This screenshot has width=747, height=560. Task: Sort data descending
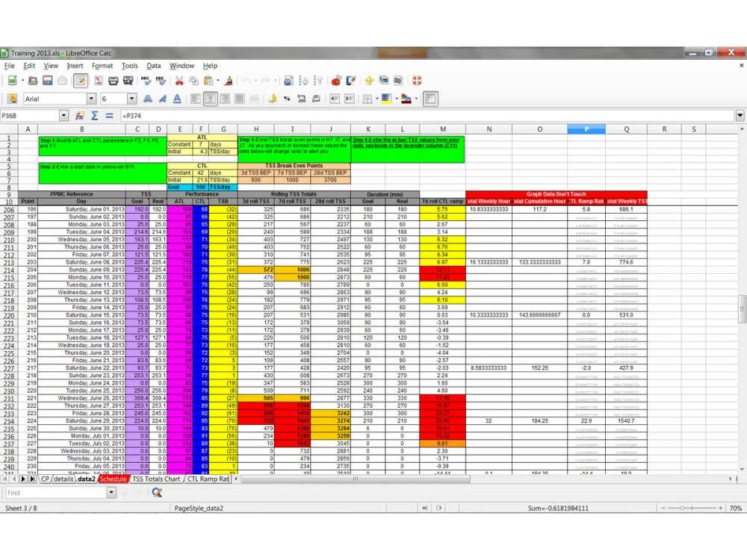pos(317,81)
